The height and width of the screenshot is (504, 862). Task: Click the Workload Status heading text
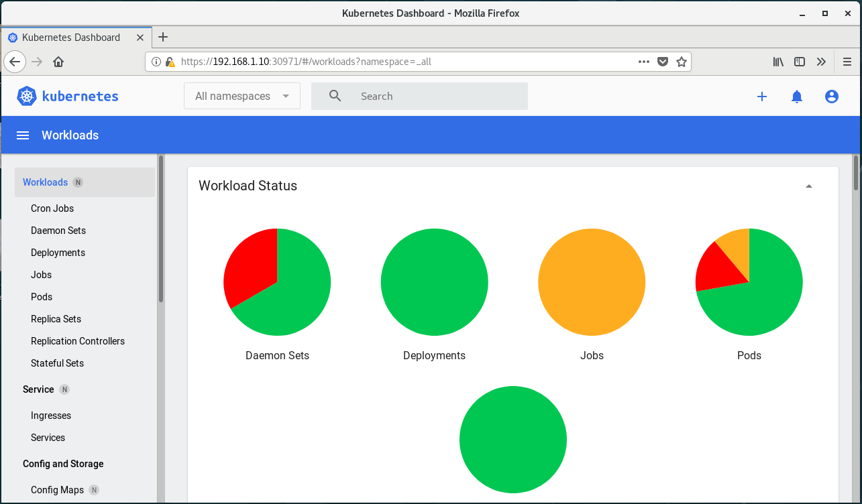pos(248,186)
